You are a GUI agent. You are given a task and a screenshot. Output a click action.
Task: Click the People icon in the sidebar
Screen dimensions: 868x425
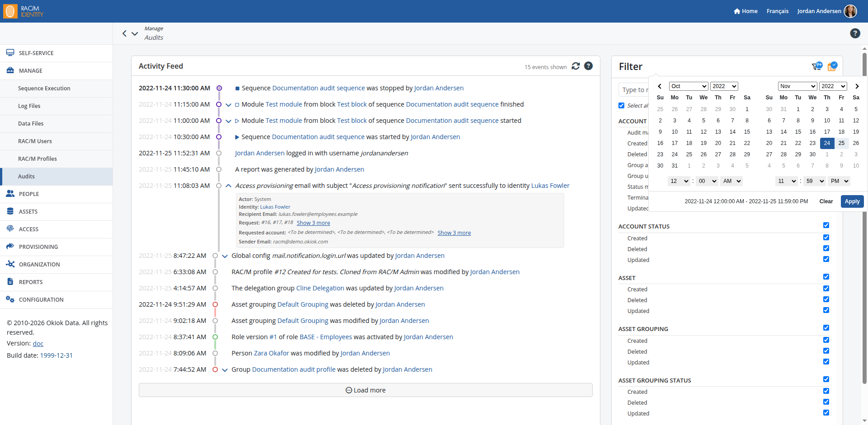pos(10,194)
